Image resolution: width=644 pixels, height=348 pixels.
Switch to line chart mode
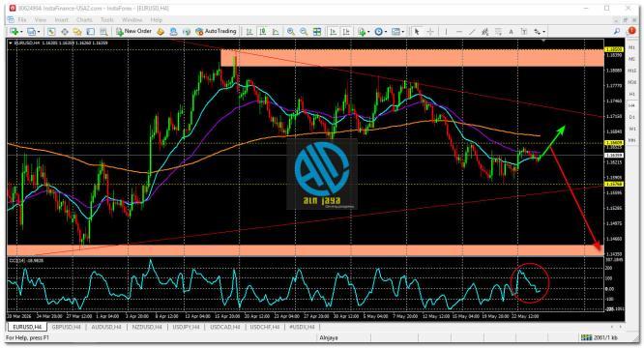coord(276,32)
